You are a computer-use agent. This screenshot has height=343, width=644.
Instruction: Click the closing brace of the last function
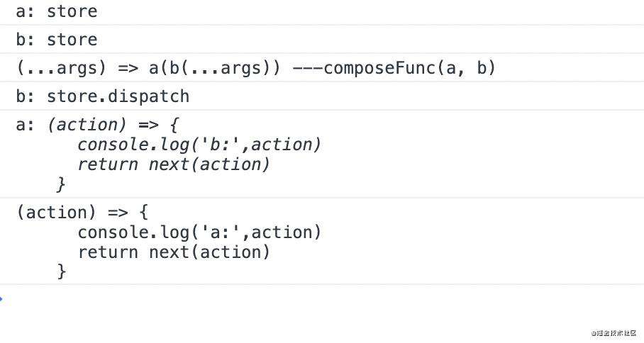(x=62, y=271)
